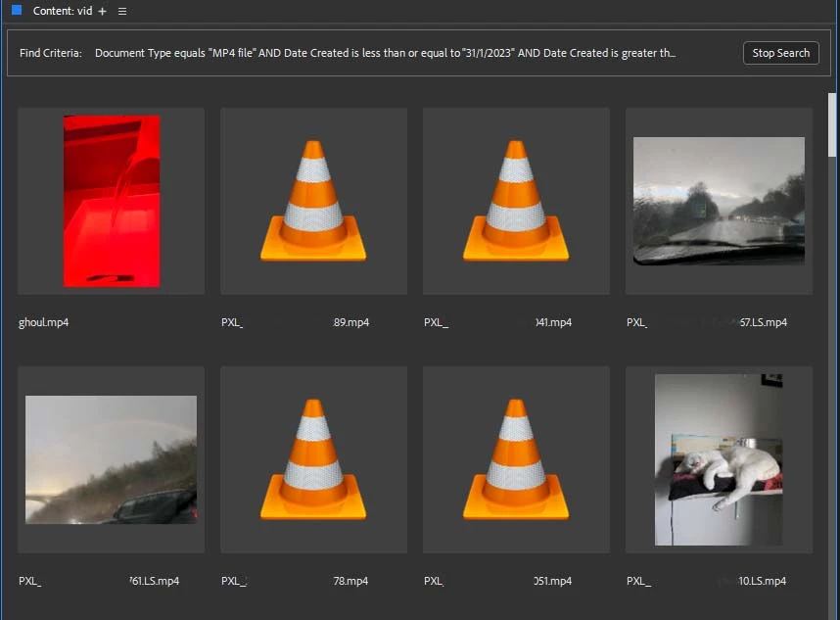The height and width of the screenshot is (620, 840).
Task: Click the Find Criteria description text
Action: [x=385, y=53]
